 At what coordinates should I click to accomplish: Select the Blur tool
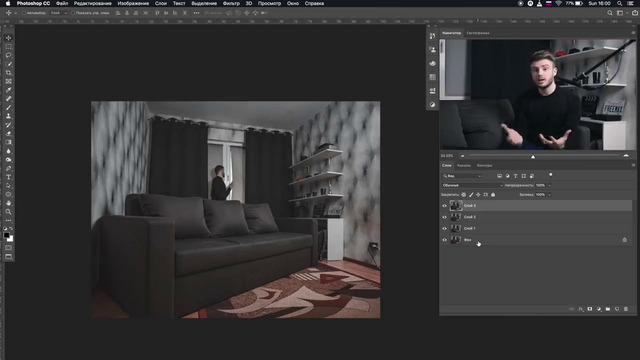click(x=8, y=151)
